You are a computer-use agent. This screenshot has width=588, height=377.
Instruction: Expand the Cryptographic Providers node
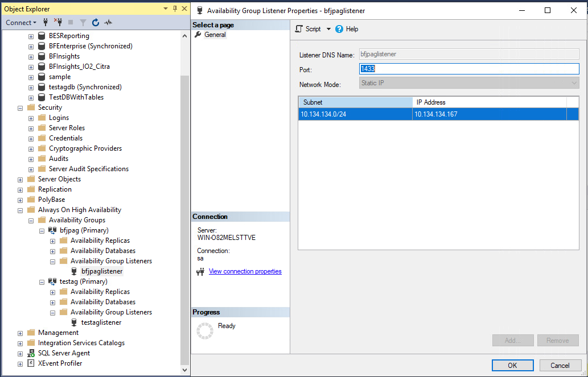pos(31,149)
